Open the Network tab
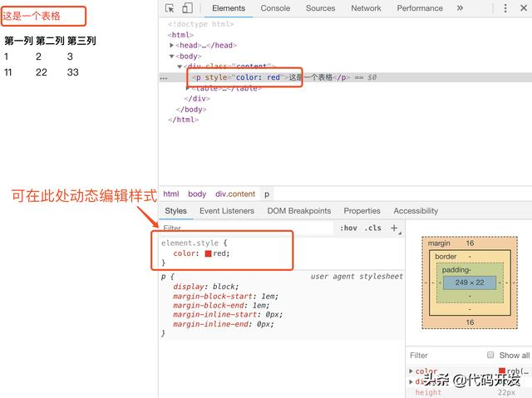Screen dimensions: 532x398 pyautogui.click(x=366, y=8)
